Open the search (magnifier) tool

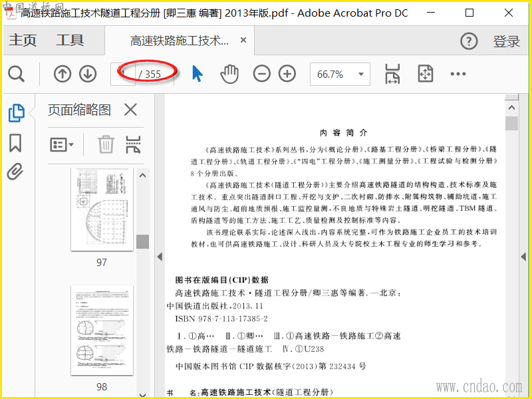(16, 74)
